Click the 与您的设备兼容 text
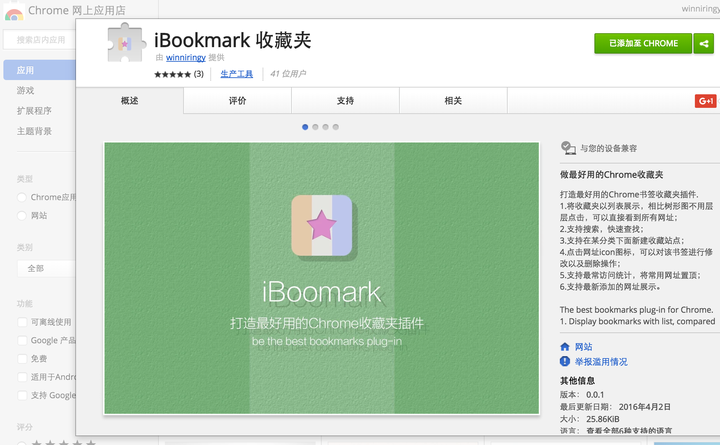720x445 pixels. pos(608,148)
